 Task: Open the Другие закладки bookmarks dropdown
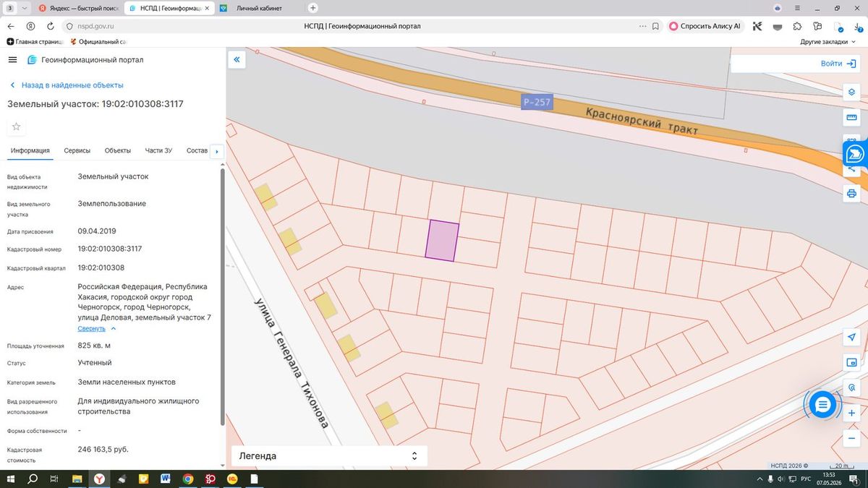click(x=827, y=42)
